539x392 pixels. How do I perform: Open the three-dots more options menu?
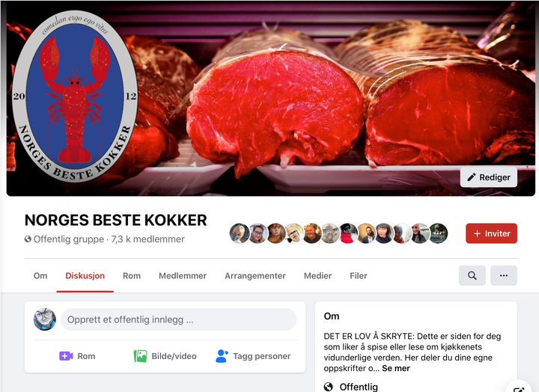(504, 275)
